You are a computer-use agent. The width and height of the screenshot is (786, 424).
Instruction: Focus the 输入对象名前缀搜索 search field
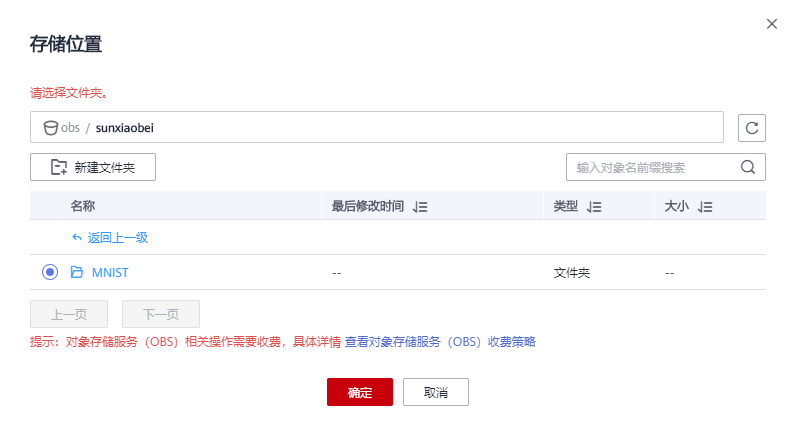650,167
